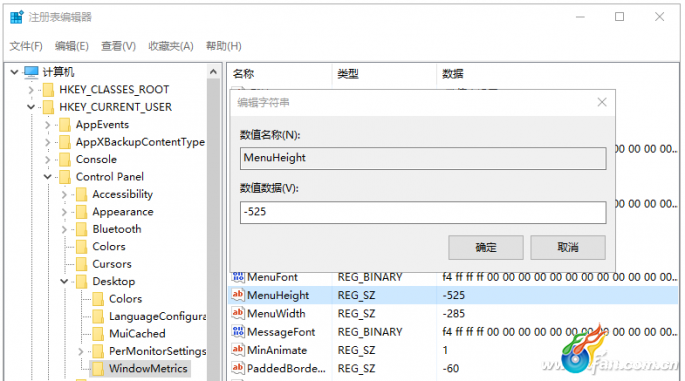The width and height of the screenshot is (685, 381).
Task: Collapse the 计算机 root node
Action: point(14,72)
